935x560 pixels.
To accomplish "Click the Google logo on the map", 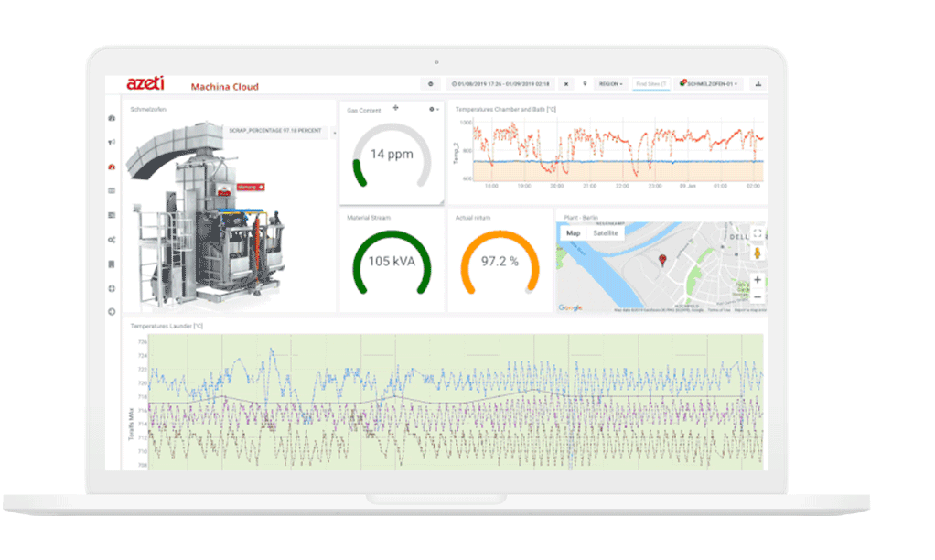I will click(x=570, y=307).
